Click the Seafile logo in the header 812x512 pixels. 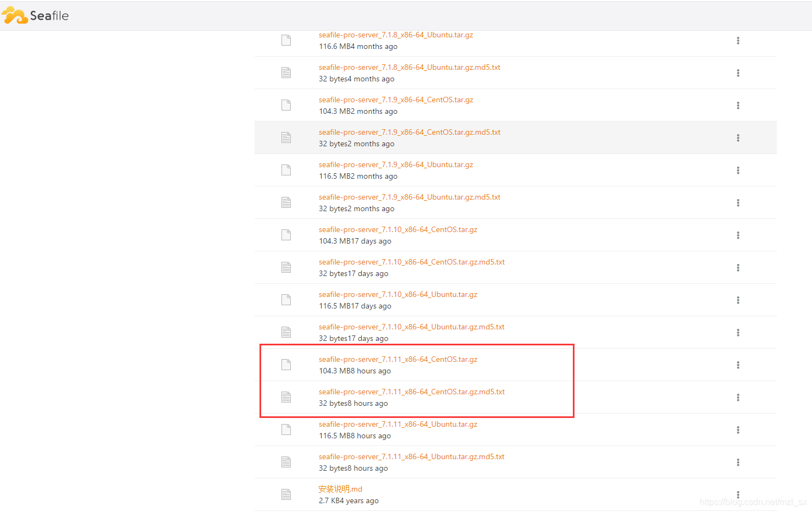click(36, 15)
